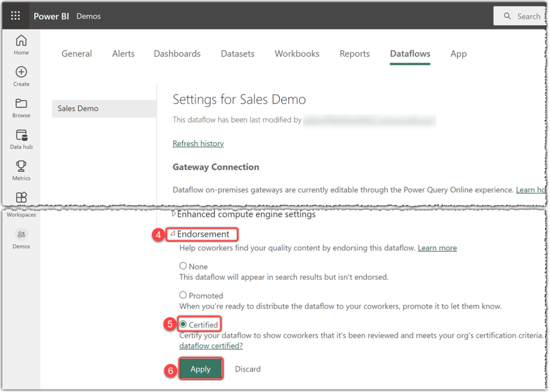Switch to the App tab
This screenshot has height=392, width=550.
[459, 54]
